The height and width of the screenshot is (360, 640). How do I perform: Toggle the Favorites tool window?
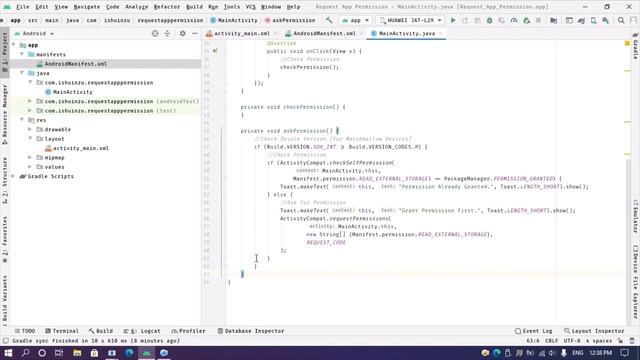[4, 240]
